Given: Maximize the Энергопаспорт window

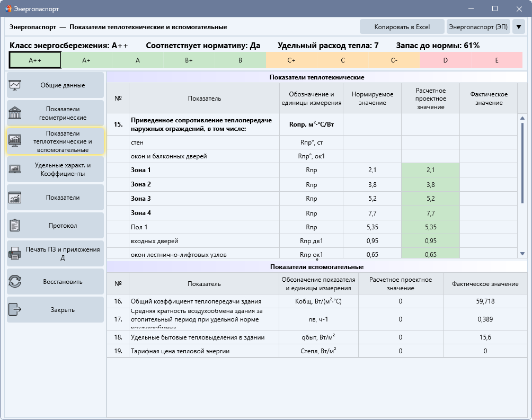Looking at the screenshot, I should [495, 9].
